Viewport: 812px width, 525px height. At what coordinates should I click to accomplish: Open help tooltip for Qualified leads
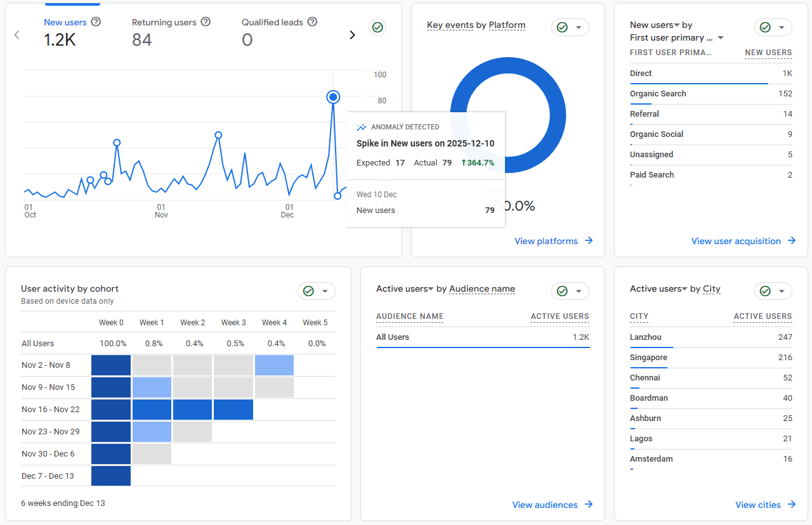(311, 21)
